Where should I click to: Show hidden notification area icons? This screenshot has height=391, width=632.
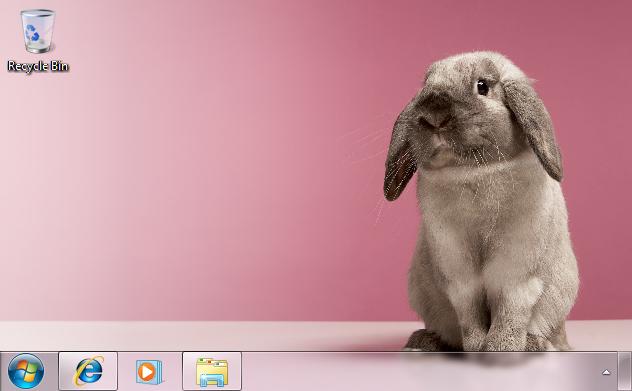point(606,372)
